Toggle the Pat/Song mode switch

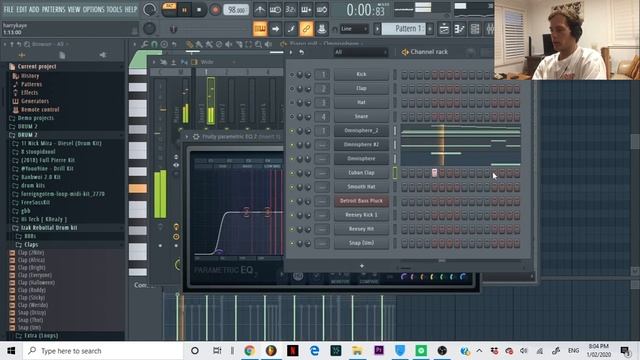tap(169, 9)
